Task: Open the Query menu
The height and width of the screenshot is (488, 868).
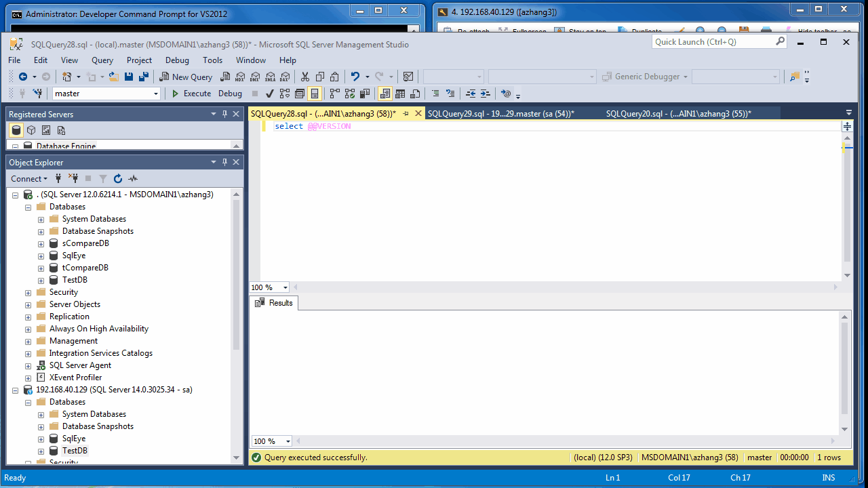Action: [102, 60]
